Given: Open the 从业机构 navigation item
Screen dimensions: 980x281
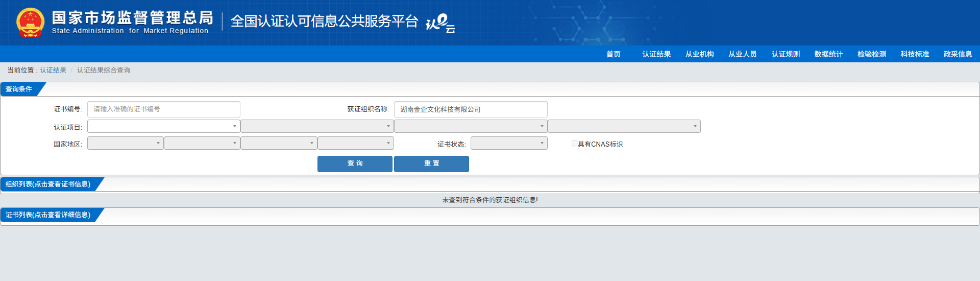Looking at the screenshot, I should pos(699,54).
